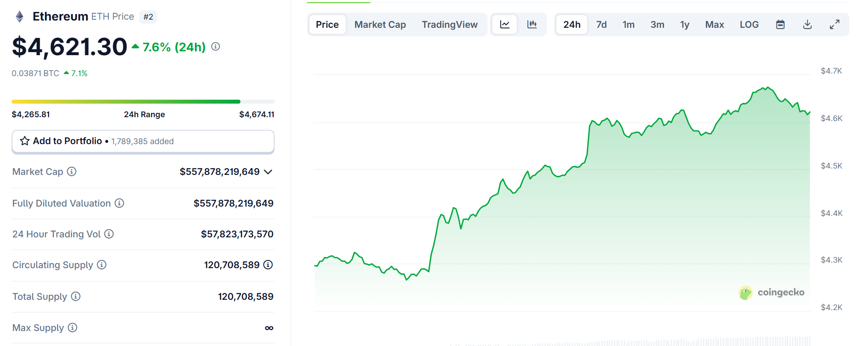This screenshot has height=346, width=868.
Task: Select the 24h time range
Action: [572, 24]
